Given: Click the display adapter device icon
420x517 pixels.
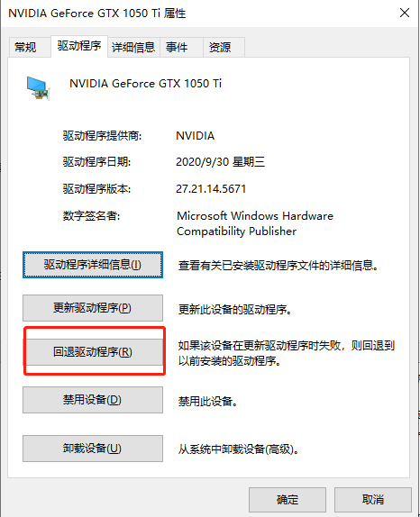Looking at the screenshot, I should [x=38, y=88].
